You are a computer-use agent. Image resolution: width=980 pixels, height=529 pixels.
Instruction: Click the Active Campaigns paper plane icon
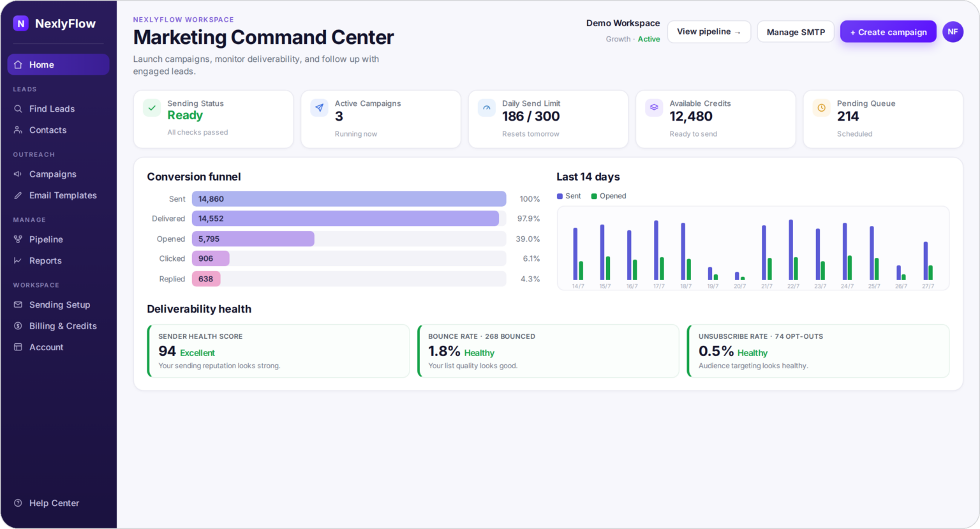[x=319, y=108]
